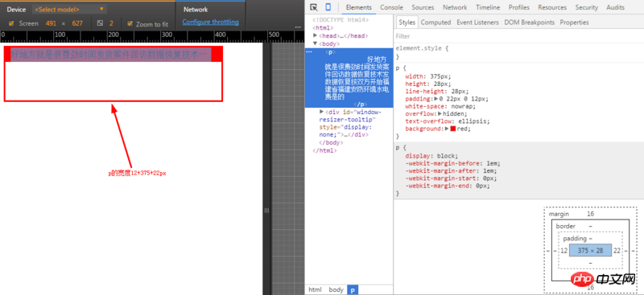Screen dimensions: 644x295
Task: Expand the window-resizer-tooltip div node
Action: click(x=321, y=112)
